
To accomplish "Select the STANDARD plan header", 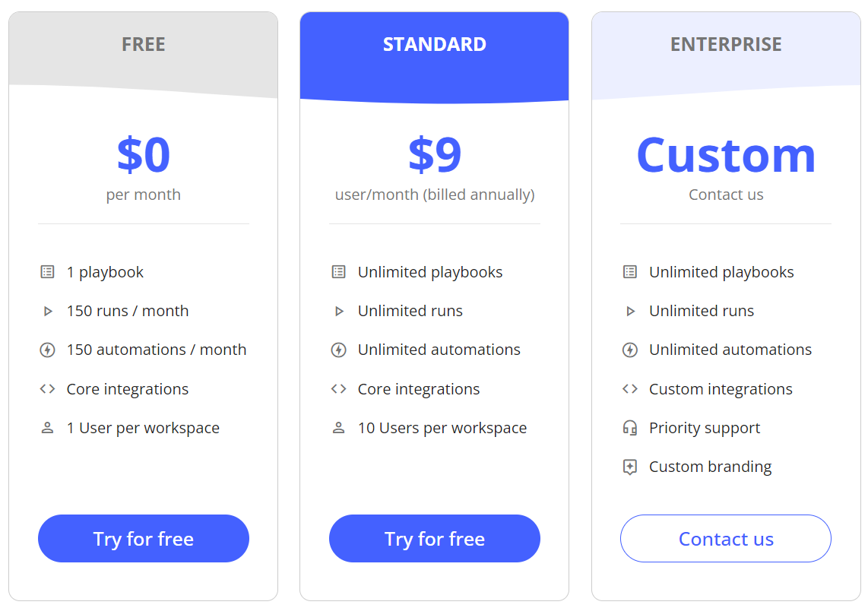I will pyautogui.click(x=434, y=44).
